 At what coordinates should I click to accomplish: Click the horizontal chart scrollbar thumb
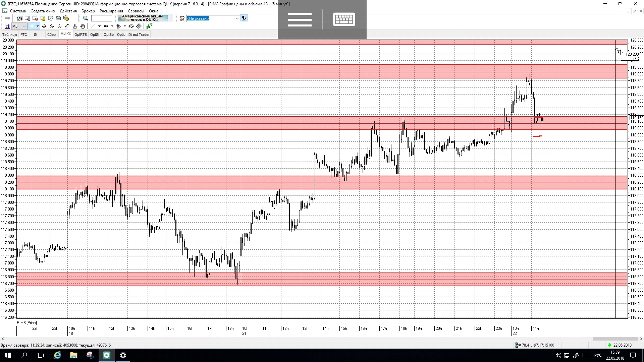tap(615, 339)
